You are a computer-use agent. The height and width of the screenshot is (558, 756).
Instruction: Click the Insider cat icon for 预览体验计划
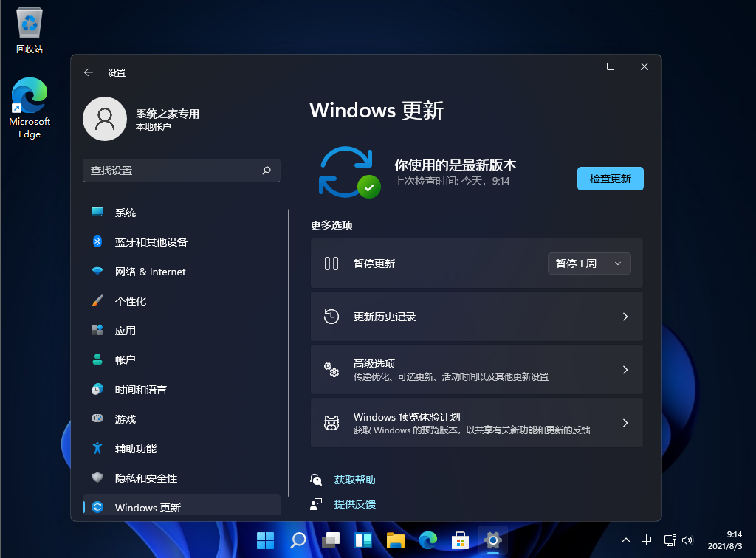[331, 423]
